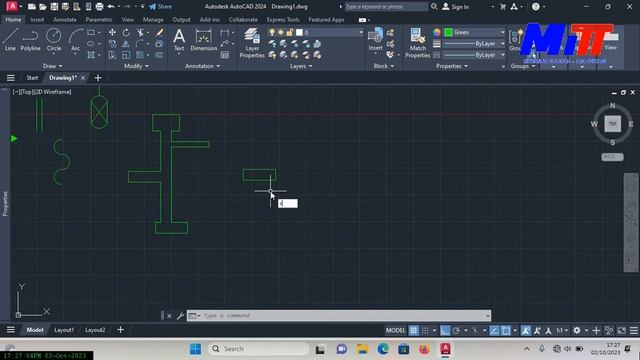
Task: Activate the Stretch tool
Action: pyautogui.click(x=112, y=55)
